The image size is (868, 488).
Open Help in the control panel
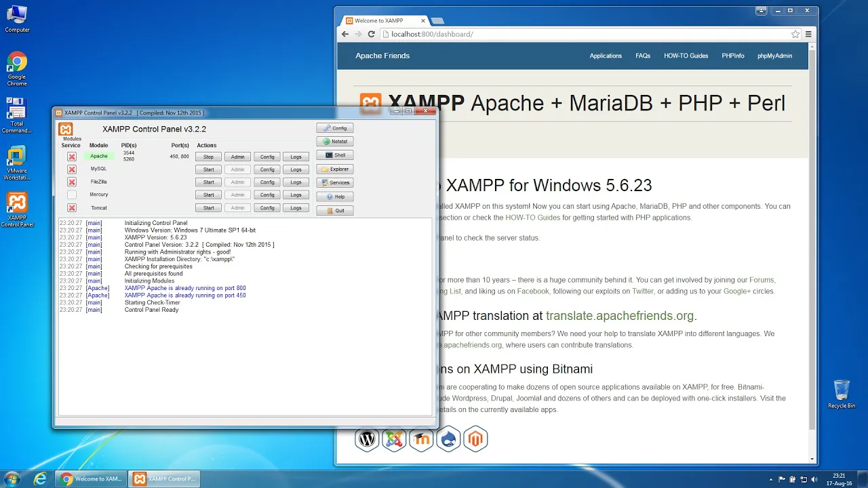[x=334, y=197]
